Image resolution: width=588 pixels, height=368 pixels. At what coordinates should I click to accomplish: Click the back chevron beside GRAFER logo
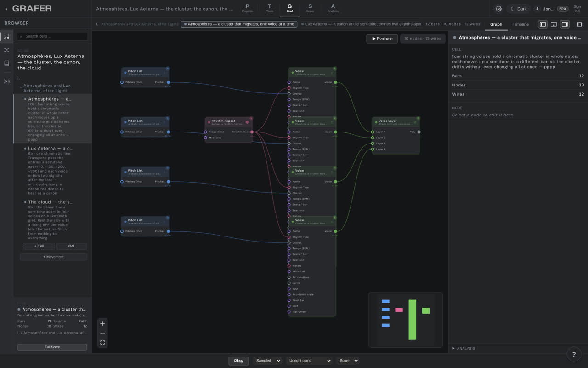tap(6, 9)
